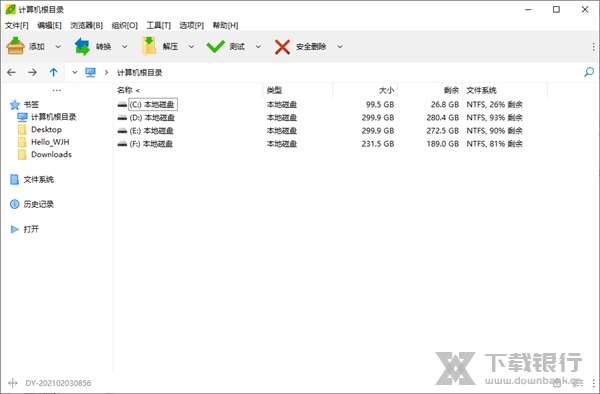Viewport: 600px width, 394px height.
Task: Click the red 安全删除 X icon
Action: tap(282, 47)
